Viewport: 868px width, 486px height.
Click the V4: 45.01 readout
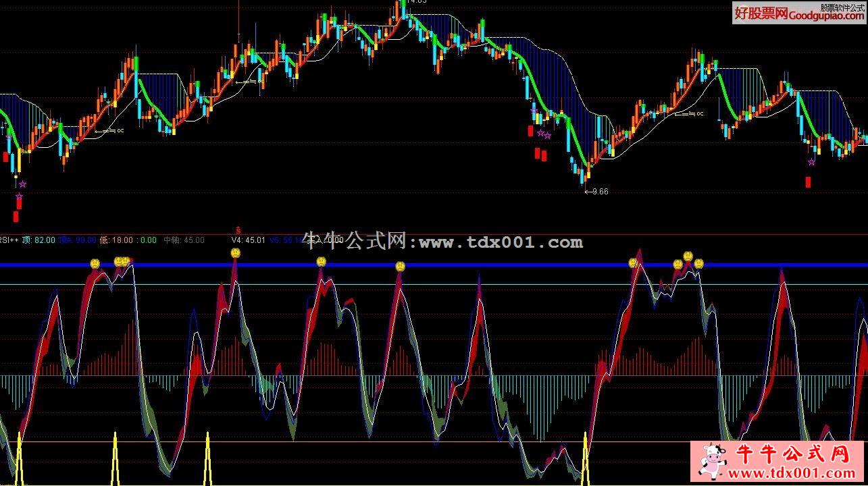pos(249,240)
